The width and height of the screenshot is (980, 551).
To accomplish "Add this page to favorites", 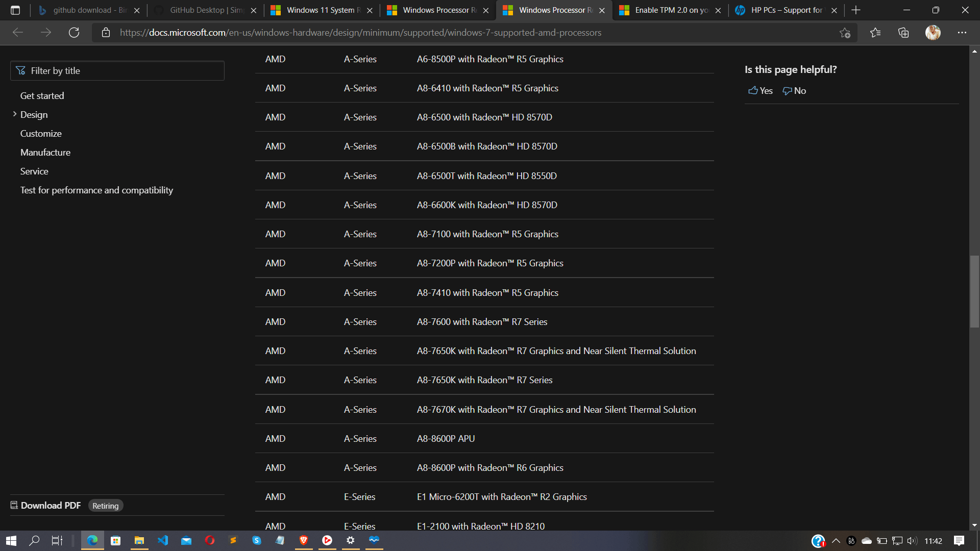I will (x=845, y=33).
